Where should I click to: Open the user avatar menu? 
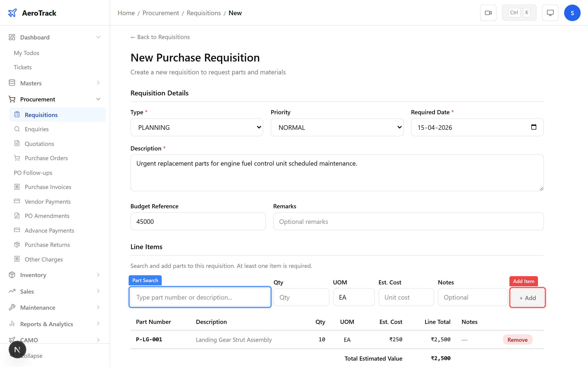[572, 13]
